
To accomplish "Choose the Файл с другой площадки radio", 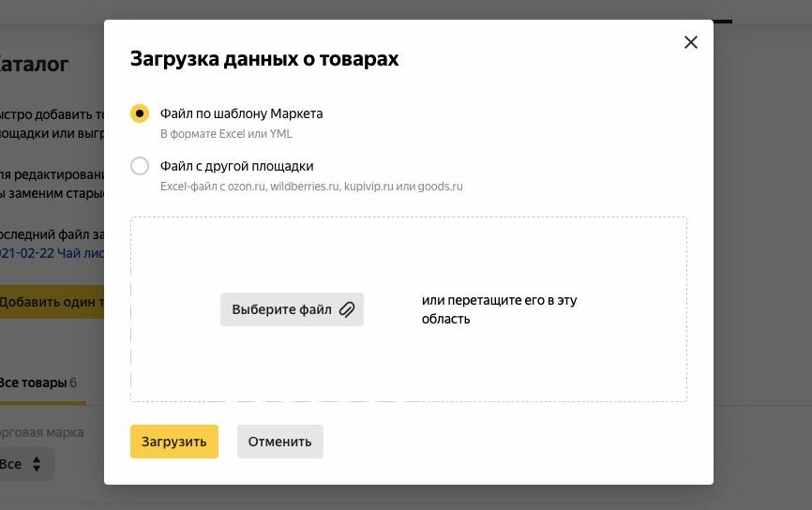I will click(x=140, y=166).
